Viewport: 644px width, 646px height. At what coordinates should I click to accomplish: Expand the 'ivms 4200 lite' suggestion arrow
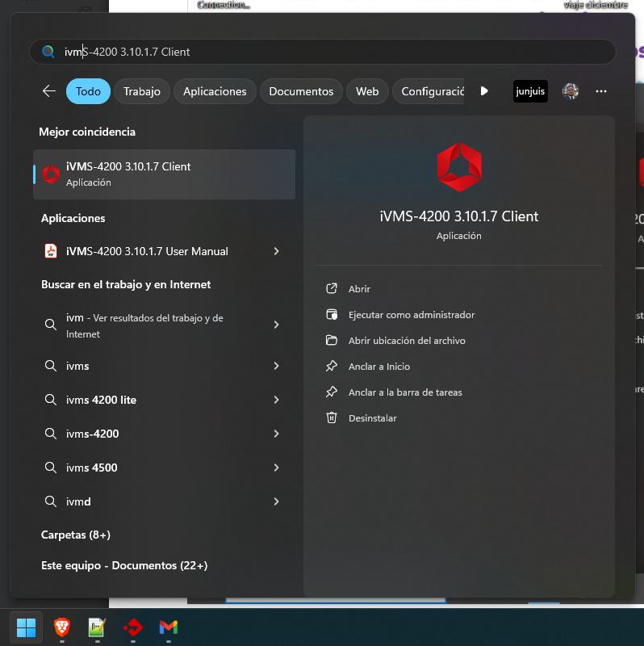276,400
